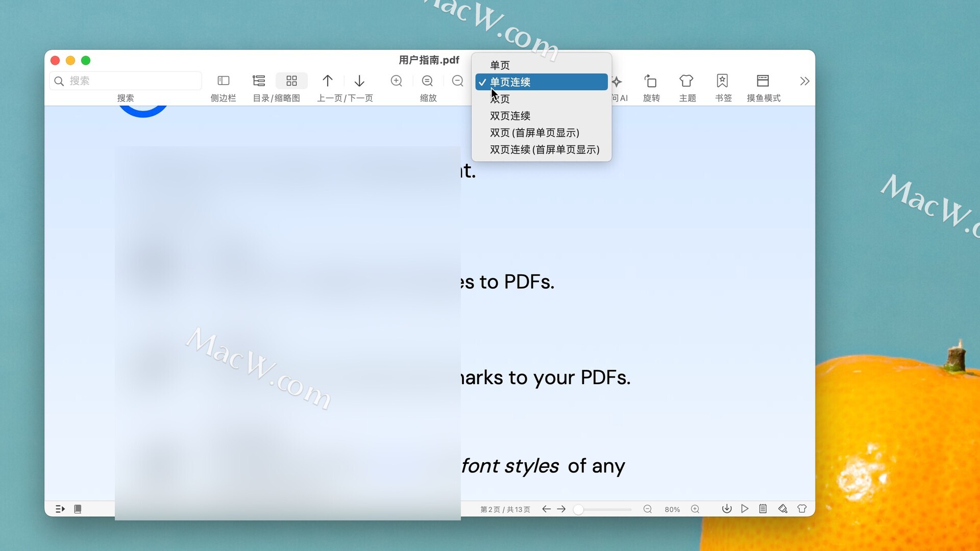980x551 pixels.
Task: Click page indicator 第2页 / 共13页
Action: (x=505, y=509)
